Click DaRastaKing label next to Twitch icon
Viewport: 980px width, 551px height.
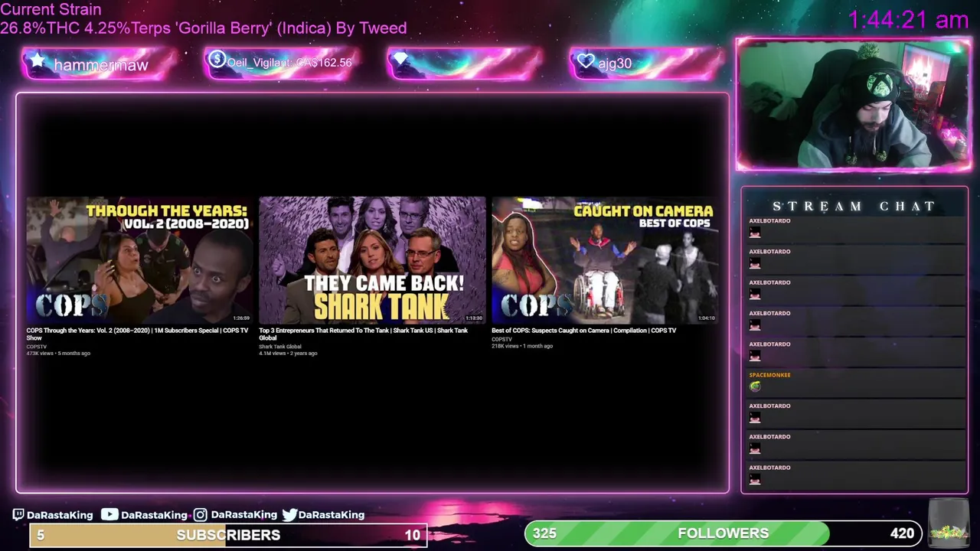(60, 515)
